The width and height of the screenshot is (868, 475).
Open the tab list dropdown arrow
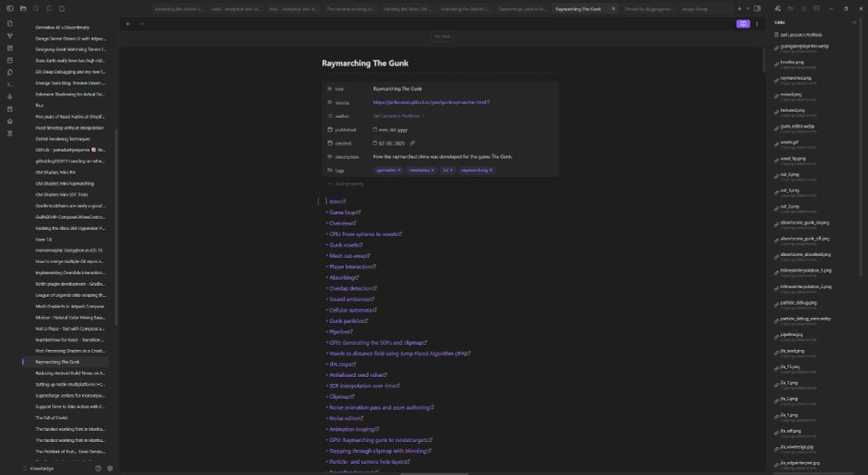[x=747, y=9]
